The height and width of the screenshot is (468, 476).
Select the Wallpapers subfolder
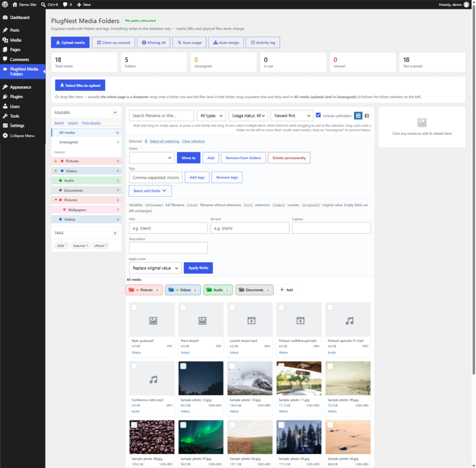[86, 210]
